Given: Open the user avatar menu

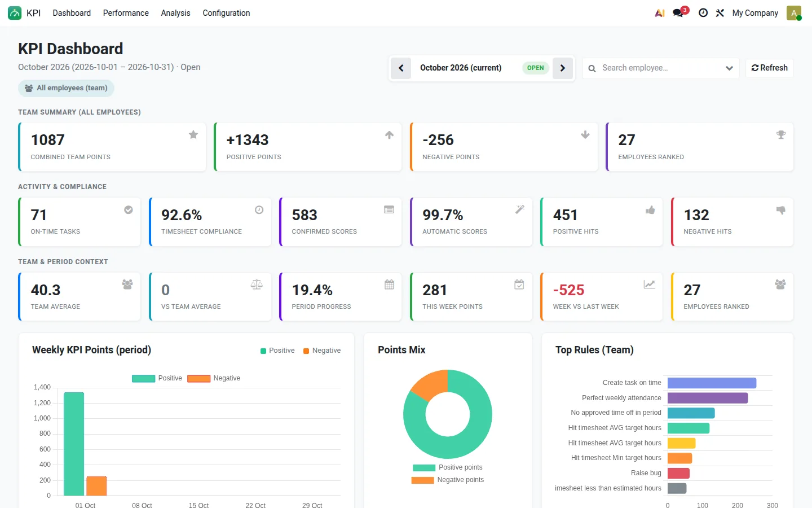Looking at the screenshot, I should 794,13.
